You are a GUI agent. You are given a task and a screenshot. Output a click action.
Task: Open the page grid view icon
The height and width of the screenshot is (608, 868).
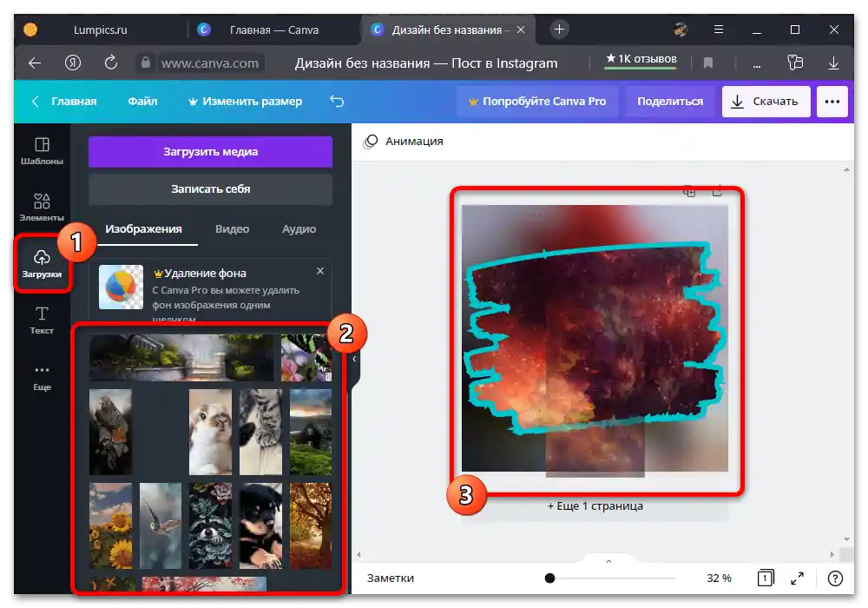(x=766, y=578)
